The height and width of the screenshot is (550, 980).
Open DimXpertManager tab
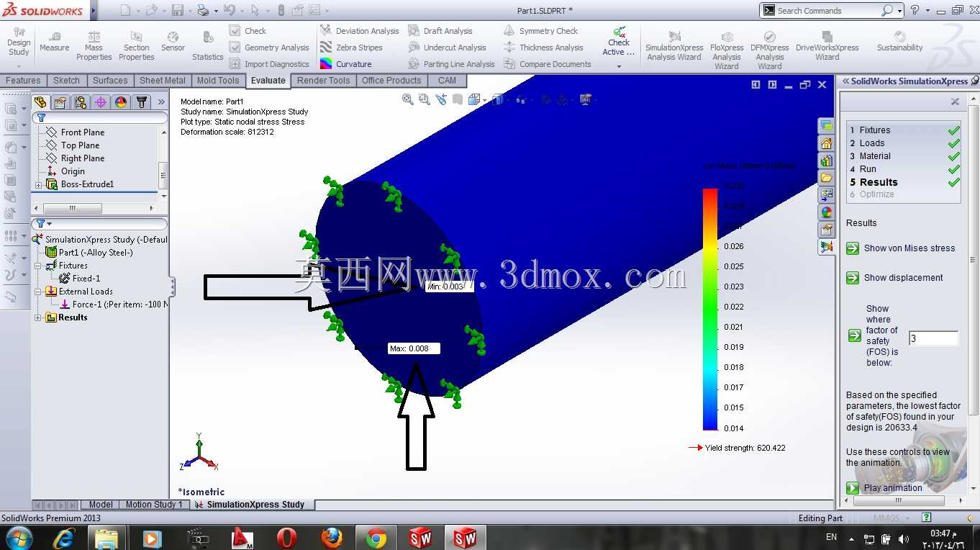pyautogui.click(x=101, y=102)
